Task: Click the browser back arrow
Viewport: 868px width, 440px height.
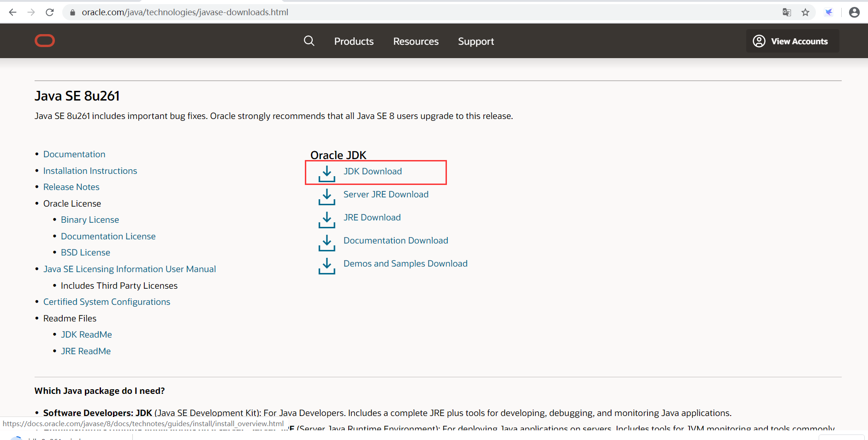Action: click(13, 12)
